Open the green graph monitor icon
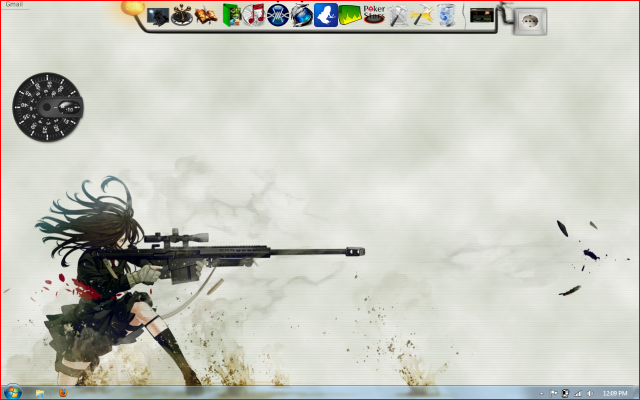Viewport: 640px width, 400px height. pyautogui.click(x=350, y=15)
